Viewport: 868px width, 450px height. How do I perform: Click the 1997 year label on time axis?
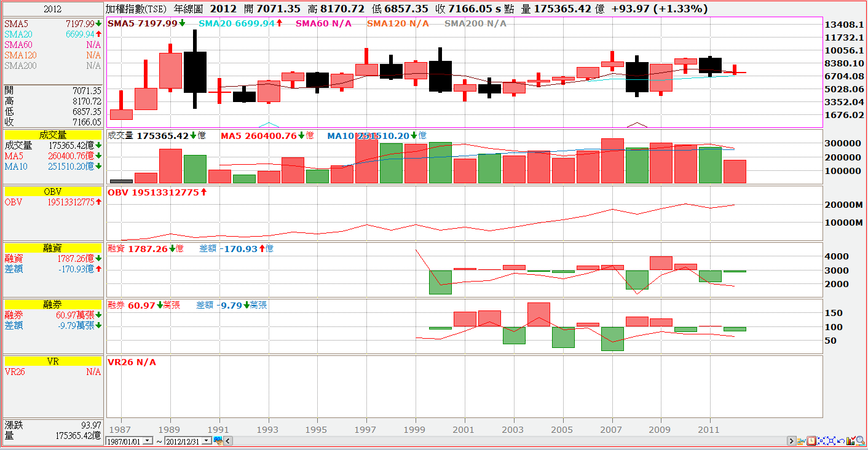tap(366, 429)
